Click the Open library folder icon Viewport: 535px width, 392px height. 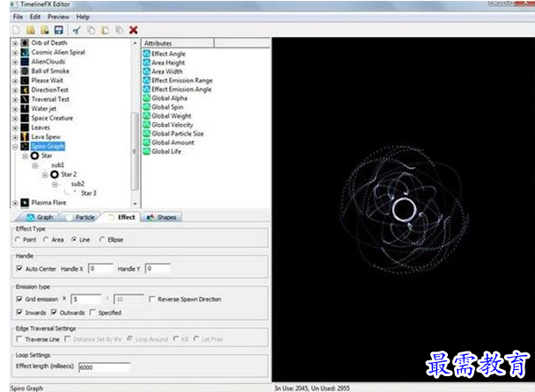(x=31, y=30)
